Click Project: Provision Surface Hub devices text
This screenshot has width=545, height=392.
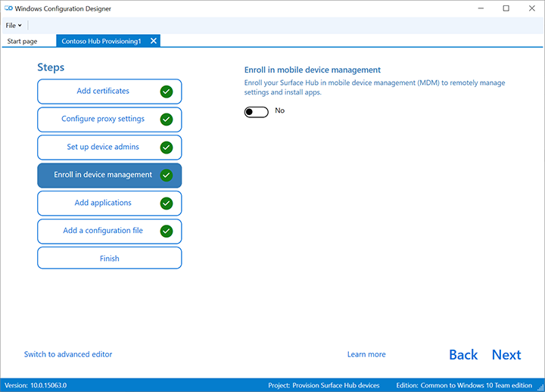click(324, 385)
